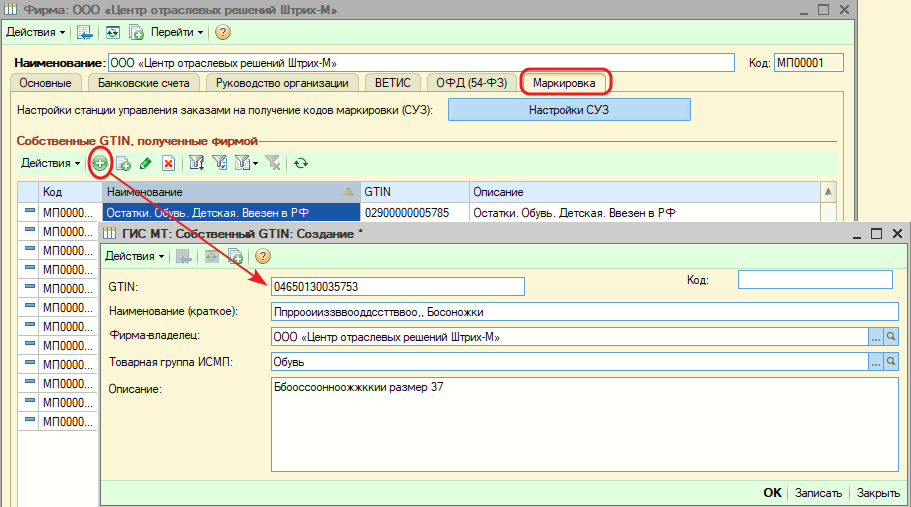Click the Описание multiline text area
The image size is (911, 507).
pos(584,425)
